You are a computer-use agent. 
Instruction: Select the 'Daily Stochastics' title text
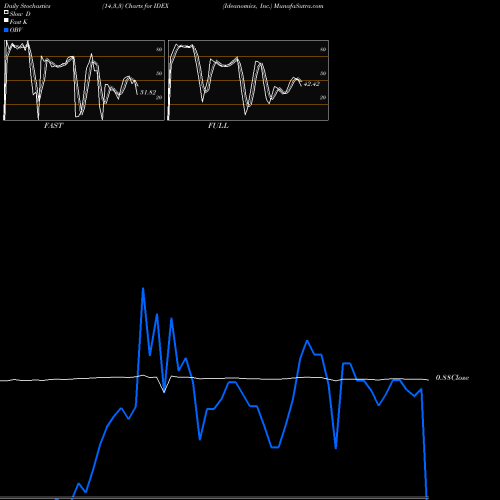click(x=27, y=6)
